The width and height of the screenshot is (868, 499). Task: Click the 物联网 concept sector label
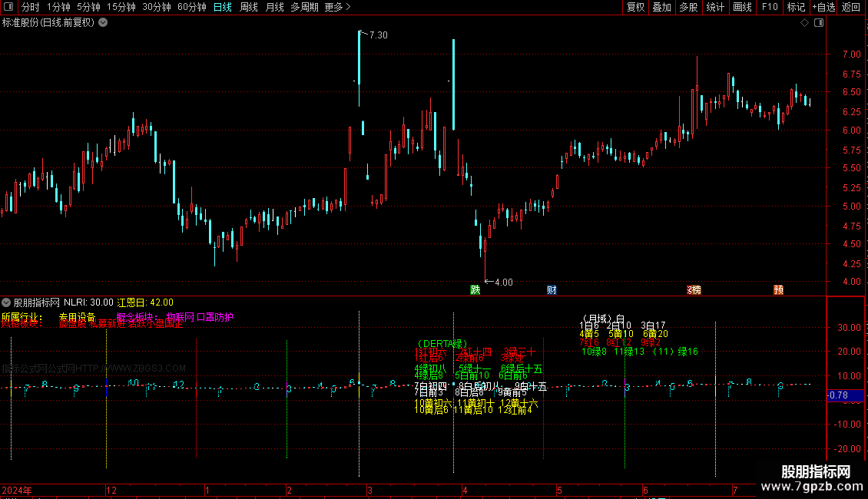[181, 317]
